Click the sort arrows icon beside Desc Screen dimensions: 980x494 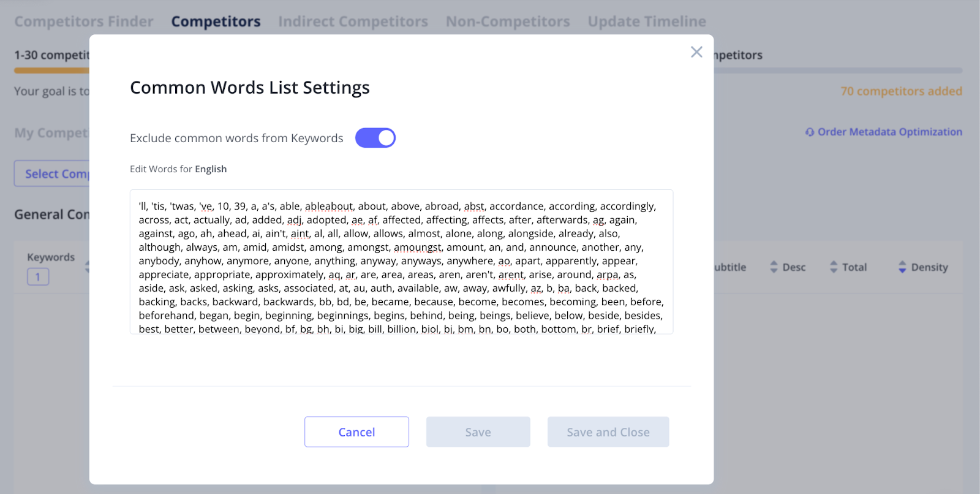[x=774, y=267]
